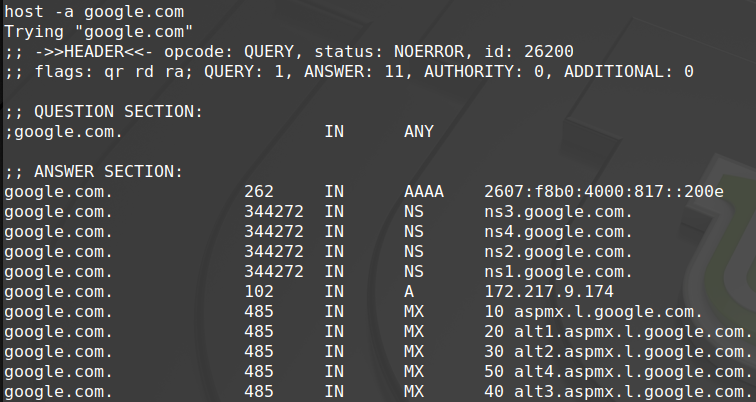Click the 'AUTHORITY: 0,' count
This screenshot has height=402, width=756.
pos(489,72)
